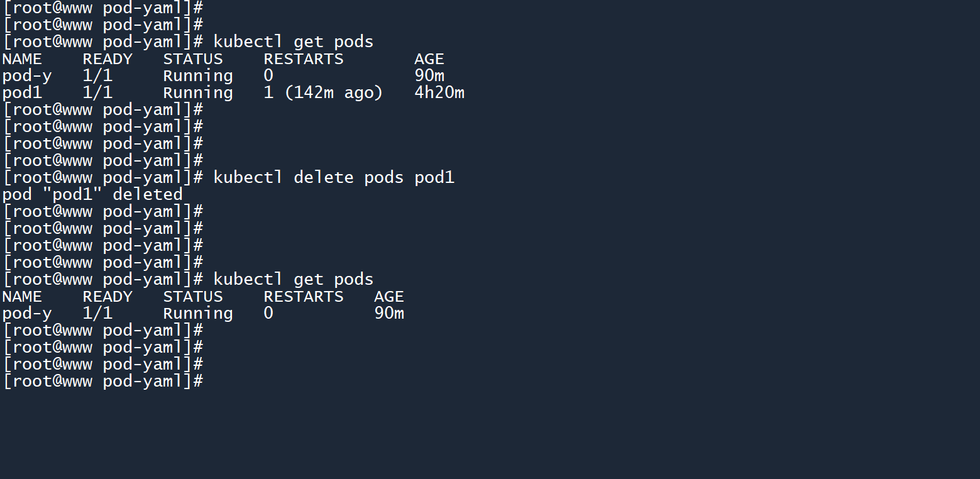Click the second "kubectl get pods" command
This screenshot has height=479, width=980.
(x=293, y=280)
